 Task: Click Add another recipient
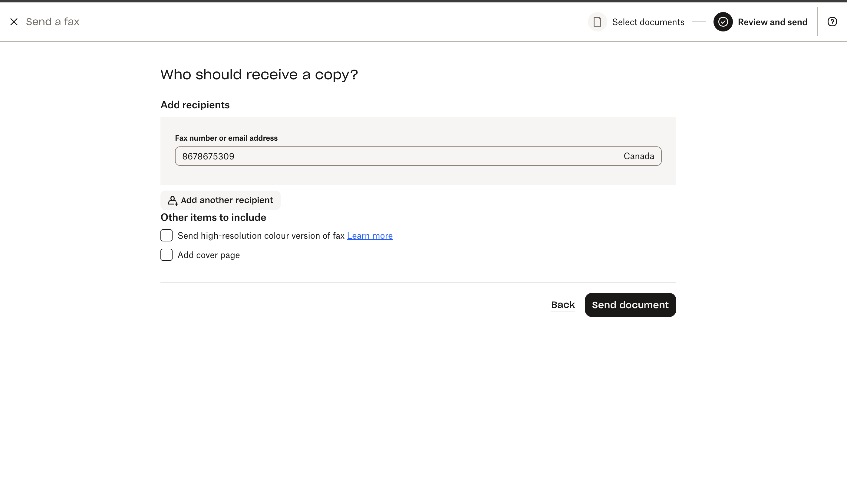220,200
